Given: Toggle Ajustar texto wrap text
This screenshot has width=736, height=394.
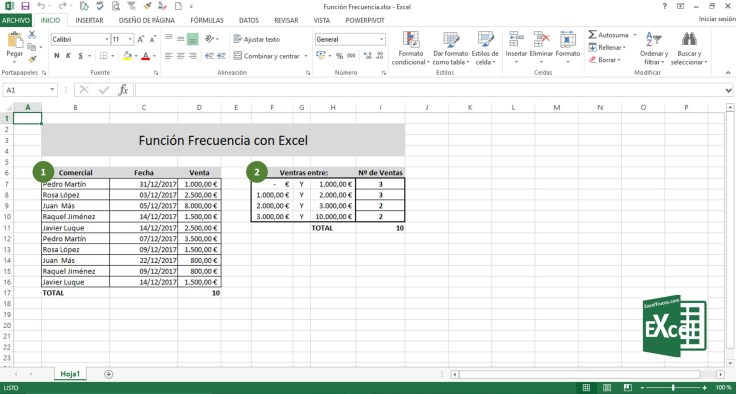Looking at the screenshot, I should (257, 39).
